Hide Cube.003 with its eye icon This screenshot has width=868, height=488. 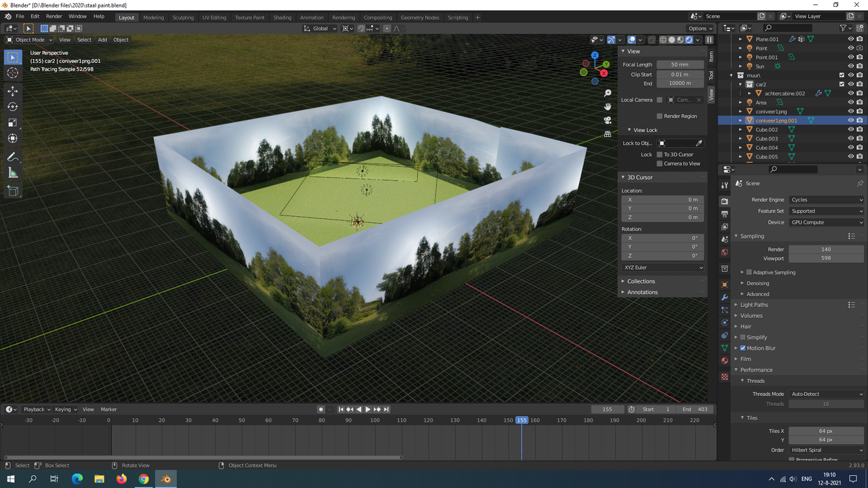[850, 138]
